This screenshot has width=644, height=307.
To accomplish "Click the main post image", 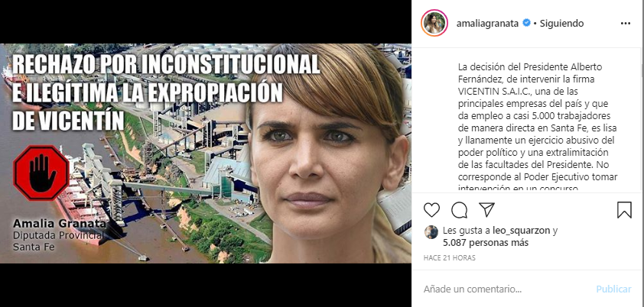I will (205, 153).
